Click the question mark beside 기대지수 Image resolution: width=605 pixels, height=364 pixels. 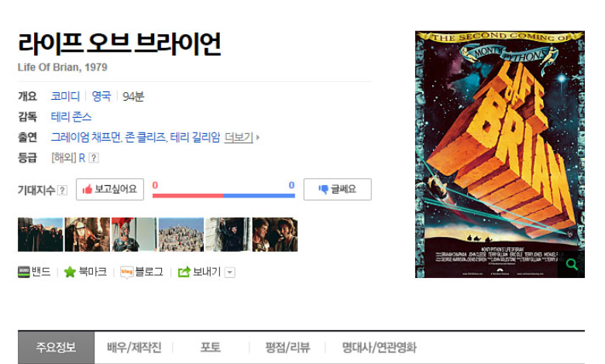point(62,190)
